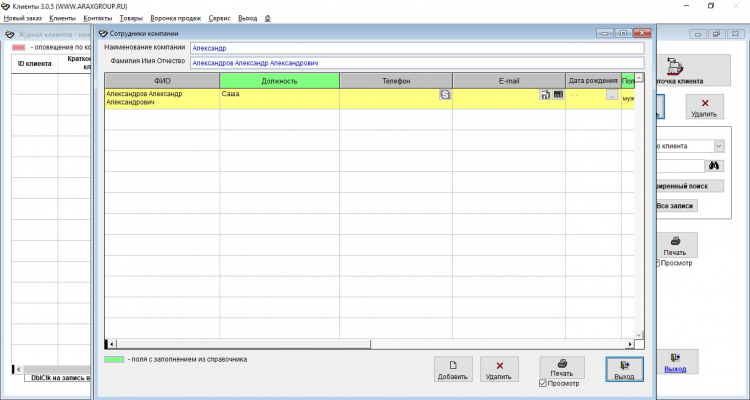
Task: Click the binoculars search icon
Action: [x=714, y=166]
